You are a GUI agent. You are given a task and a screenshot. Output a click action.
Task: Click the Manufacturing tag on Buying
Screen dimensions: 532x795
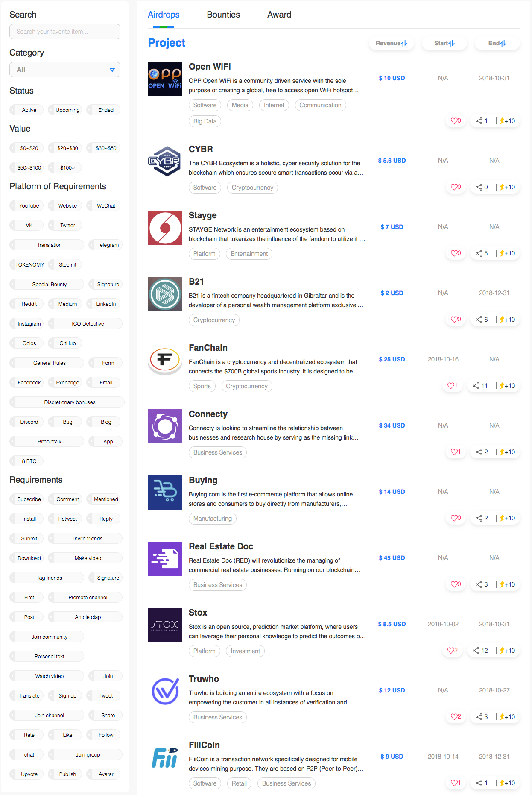pos(212,519)
